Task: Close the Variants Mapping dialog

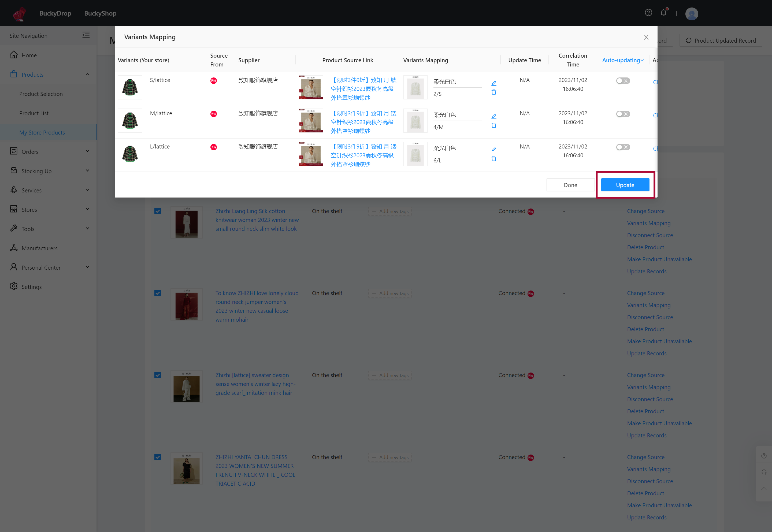Action: [x=646, y=37]
